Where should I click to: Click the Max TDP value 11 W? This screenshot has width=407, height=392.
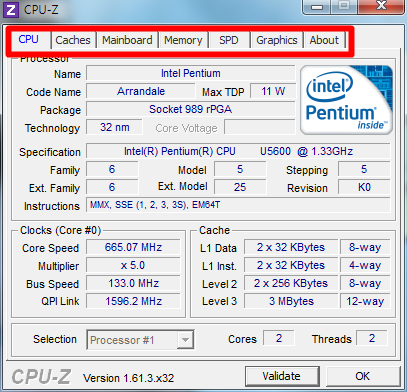[x=273, y=91]
